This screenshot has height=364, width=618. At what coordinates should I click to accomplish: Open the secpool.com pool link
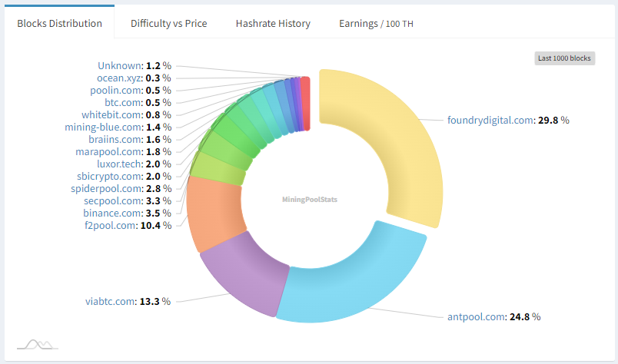click(113, 200)
